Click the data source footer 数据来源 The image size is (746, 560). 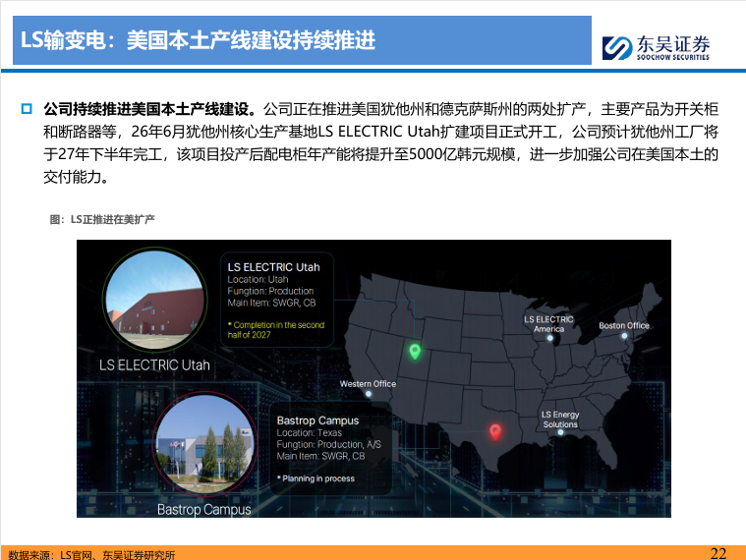[x=91, y=554]
